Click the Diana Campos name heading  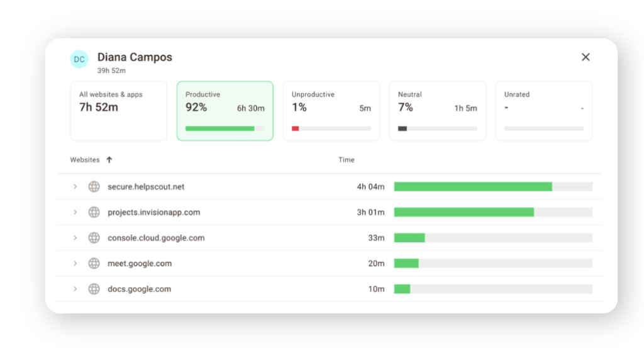(135, 57)
